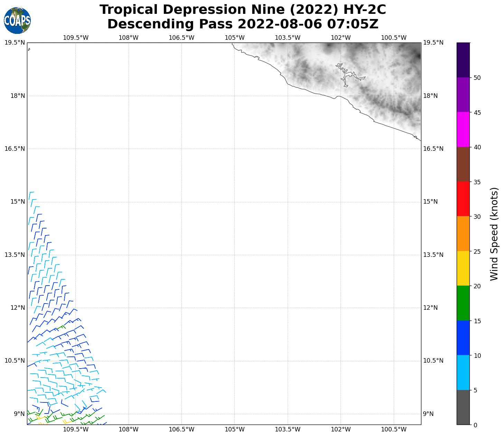Click the red 30–35 knots colorbar segment

click(463, 199)
